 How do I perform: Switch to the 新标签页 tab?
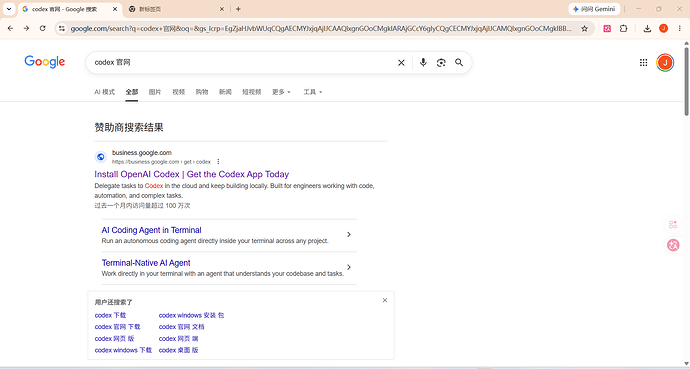click(176, 9)
